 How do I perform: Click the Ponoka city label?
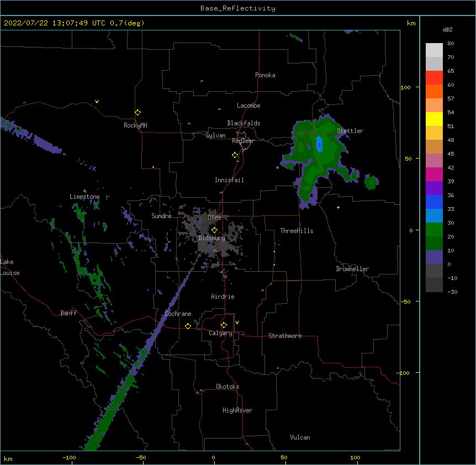265,75
